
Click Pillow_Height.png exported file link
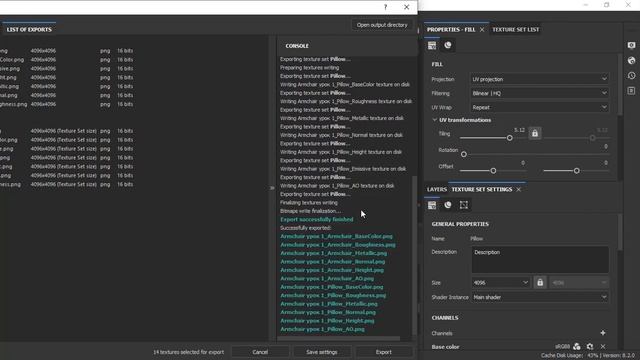tap(327, 320)
